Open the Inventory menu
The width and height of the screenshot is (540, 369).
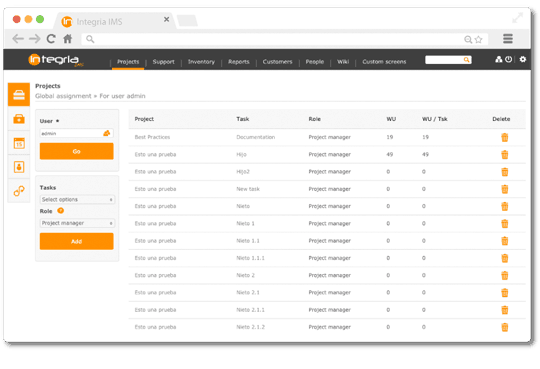click(x=201, y=62)
